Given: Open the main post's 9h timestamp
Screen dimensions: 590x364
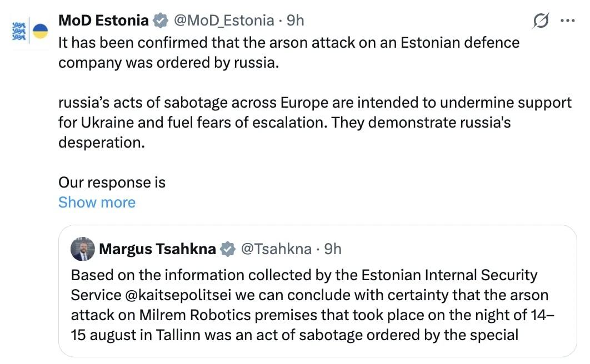Looking at the screenshot, I should coord(296,21).
